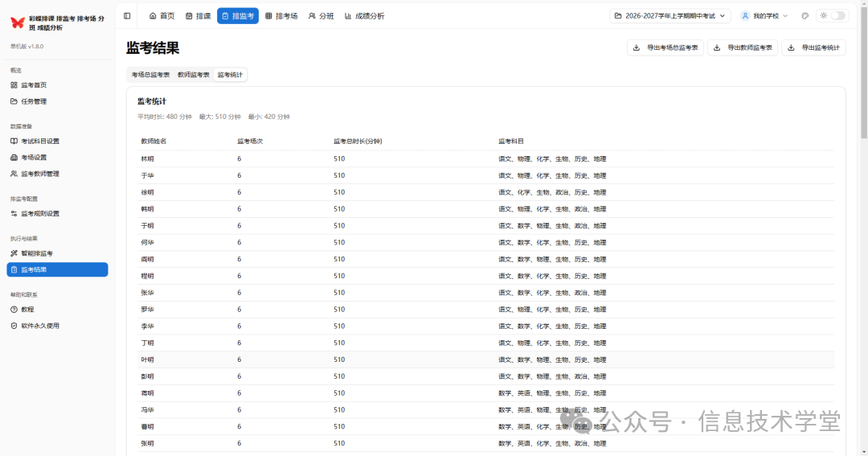Image resolution: width=868 pixels, height=456 pixels.
Task: Switch to 考场总监考表 sub-tab
Action: 150,75
